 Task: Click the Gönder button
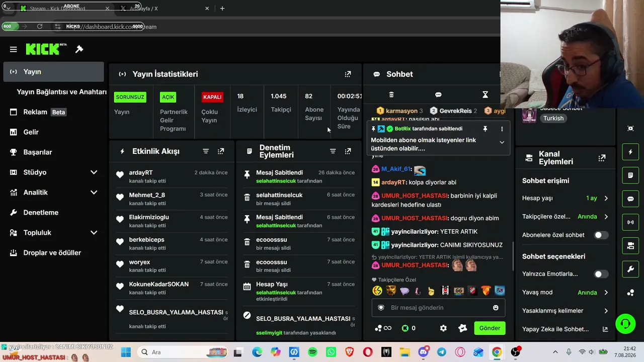coord(490,328)
